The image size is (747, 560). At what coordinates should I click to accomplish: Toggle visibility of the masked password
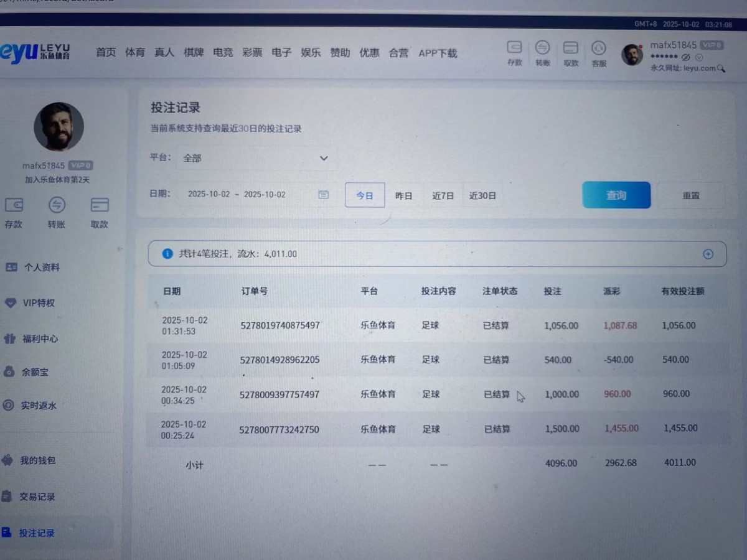pos(685,57)
